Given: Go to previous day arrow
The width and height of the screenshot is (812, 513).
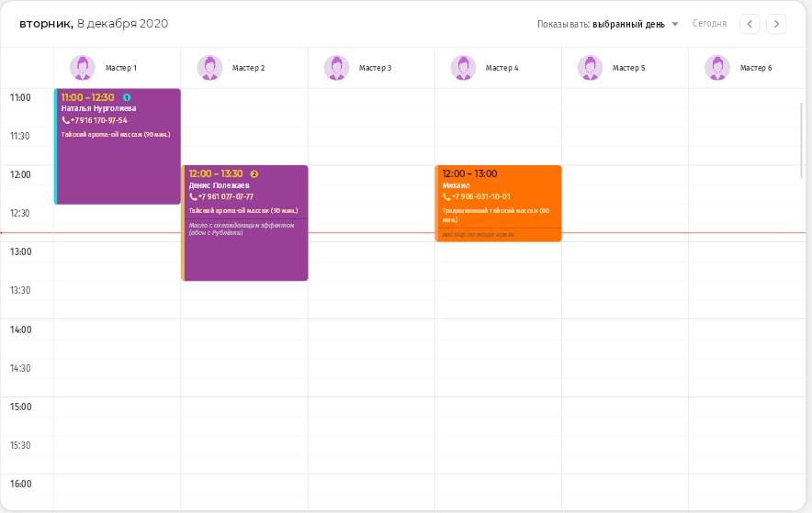Looking at the screenshot, I should 750,24.
